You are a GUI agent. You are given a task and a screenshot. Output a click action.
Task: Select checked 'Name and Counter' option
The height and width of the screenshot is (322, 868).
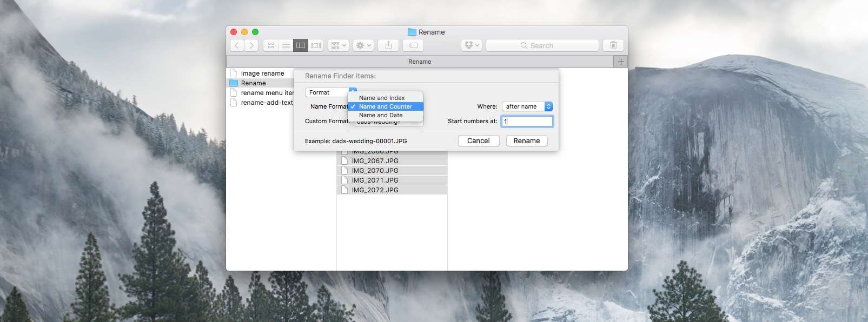pyautogui.click(x=385, y=106)
